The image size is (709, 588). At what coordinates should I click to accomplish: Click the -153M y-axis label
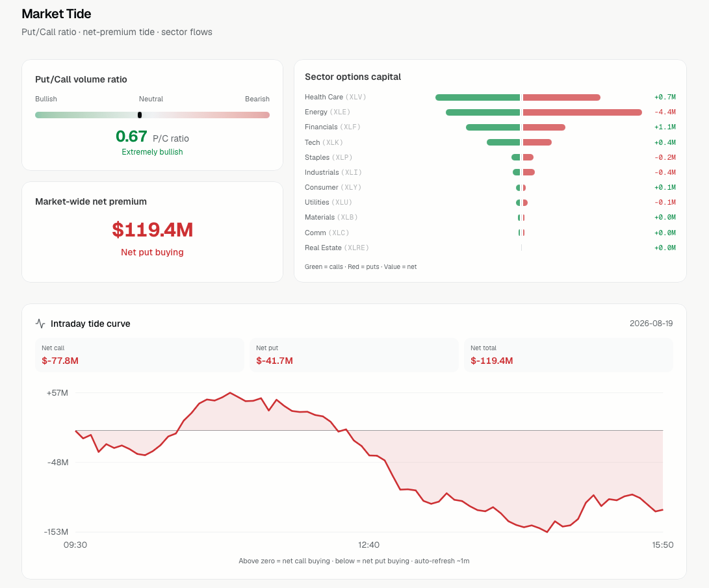pyautogui.click(x=56, y=532)
